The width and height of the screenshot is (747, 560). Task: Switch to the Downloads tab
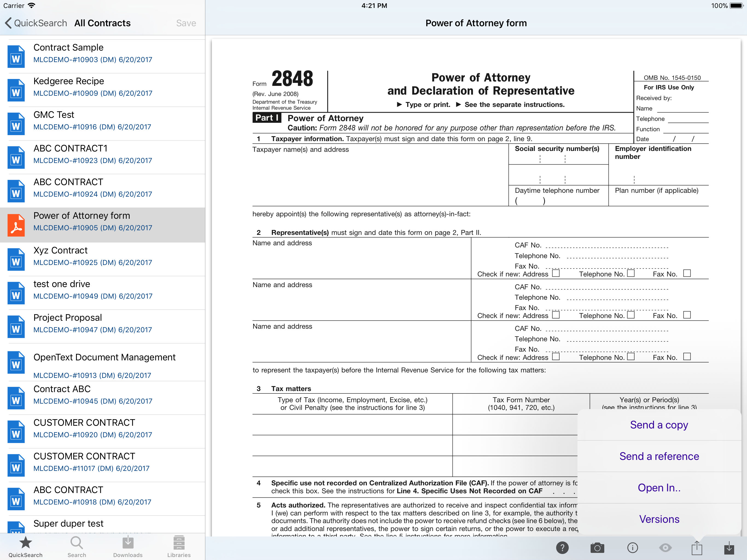pos(128,547)
